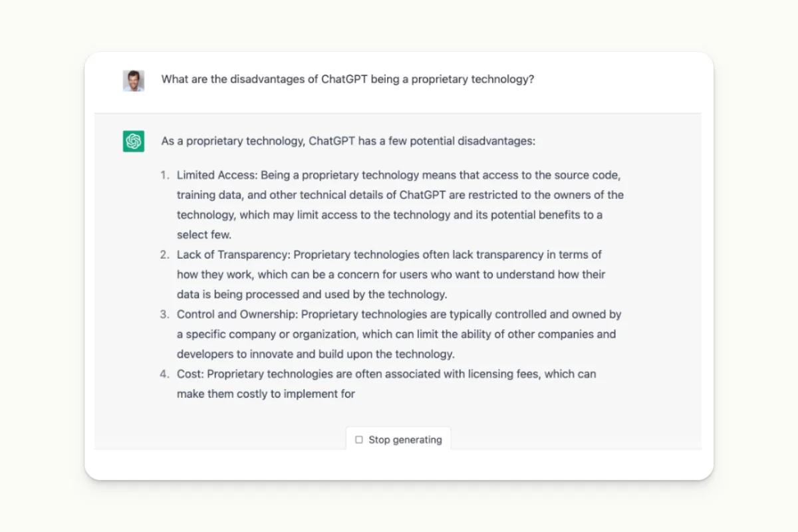Select the Lack of Transparency paragraph
Image resolution: width=798 pixels, height=532 pixels.
click(389, 274)
